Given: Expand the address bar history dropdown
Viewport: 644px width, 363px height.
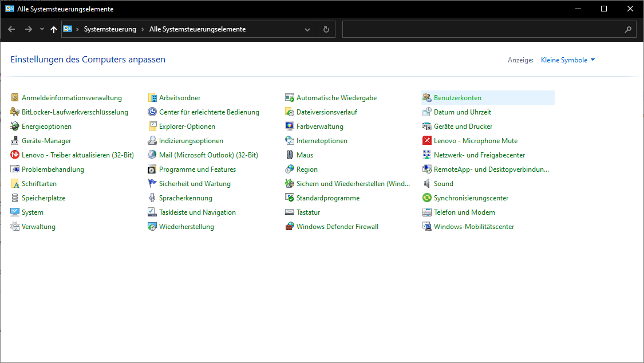Looking at the screenshot, I should click(307, 30).
